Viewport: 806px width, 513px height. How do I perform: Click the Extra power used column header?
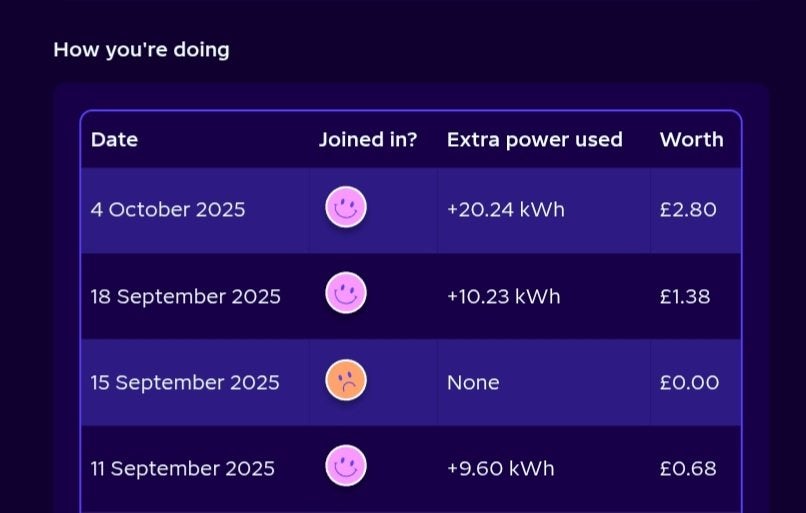(534, 140)
